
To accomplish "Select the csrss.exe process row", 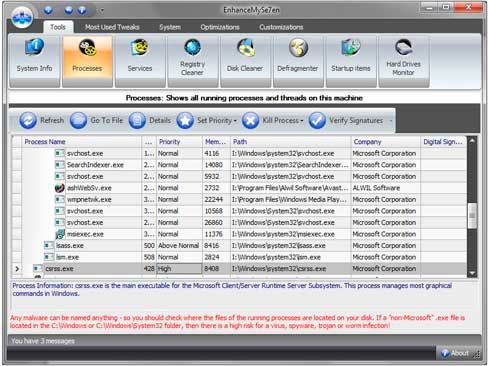I will (x=239, y=269).
